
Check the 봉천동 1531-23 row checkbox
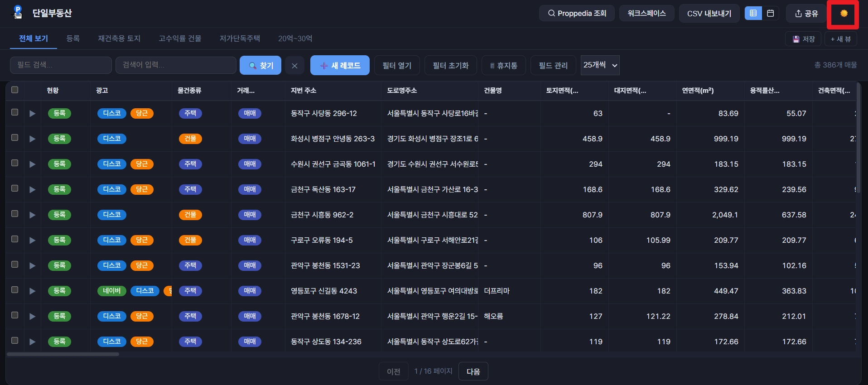[x=14, y=264]
